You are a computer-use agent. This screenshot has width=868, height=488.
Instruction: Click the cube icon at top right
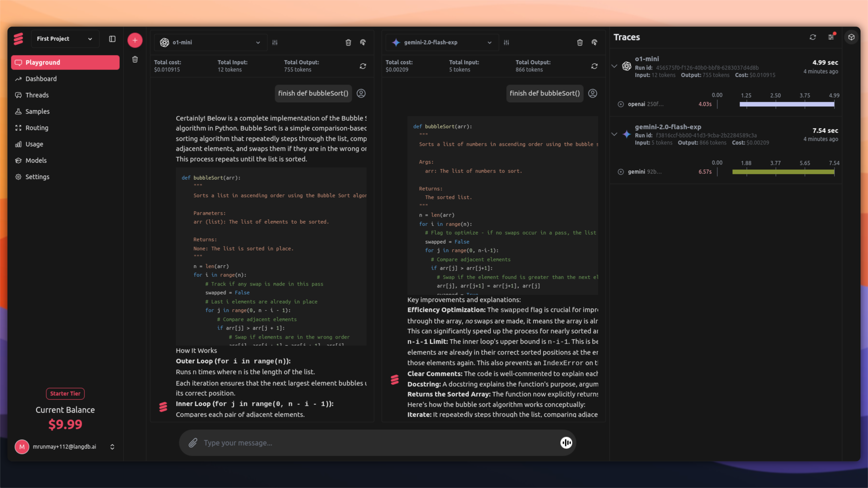(851, 37)
